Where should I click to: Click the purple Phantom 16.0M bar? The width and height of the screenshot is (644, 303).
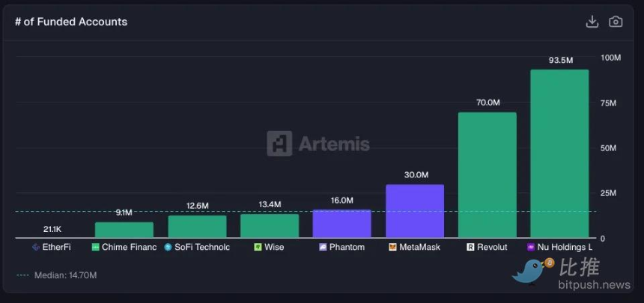341,224
